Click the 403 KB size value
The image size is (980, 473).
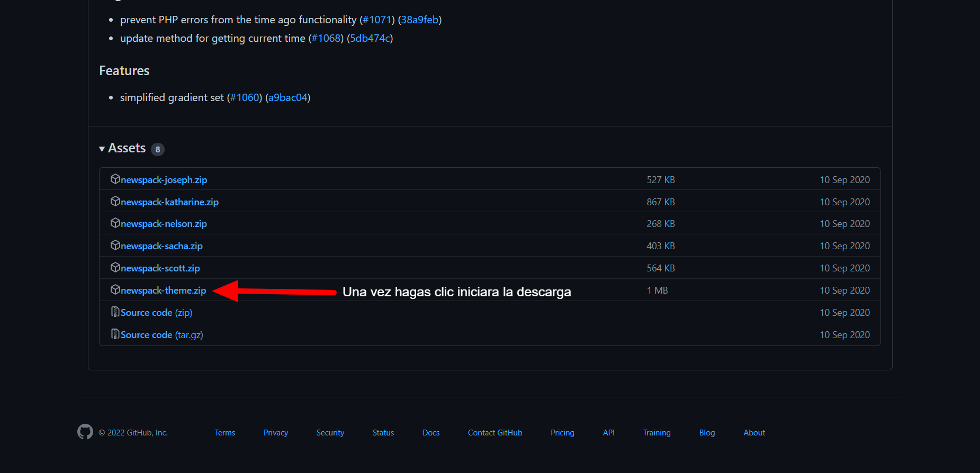[x=661, y=246]
